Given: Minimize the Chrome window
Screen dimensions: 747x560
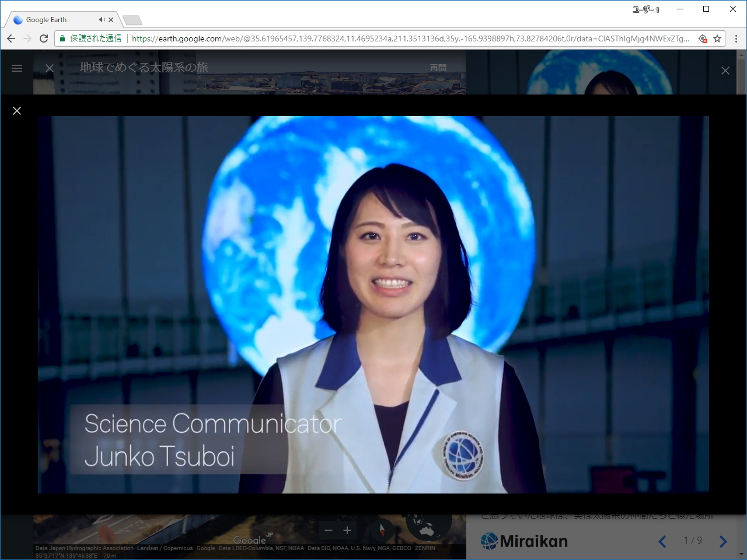Looking at the screenshot, I should pos(680,9).
